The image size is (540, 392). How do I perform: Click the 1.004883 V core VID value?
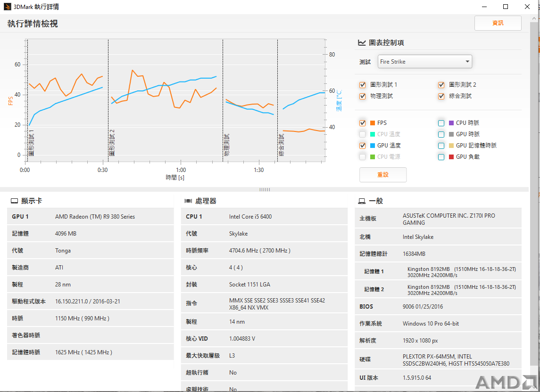242,339
